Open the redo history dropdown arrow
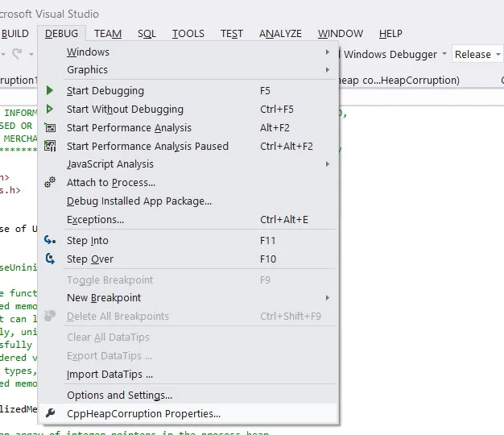Image resolution: width=504 pixels, height=435 pixels. pyautogui.click(x=31, y=54)
